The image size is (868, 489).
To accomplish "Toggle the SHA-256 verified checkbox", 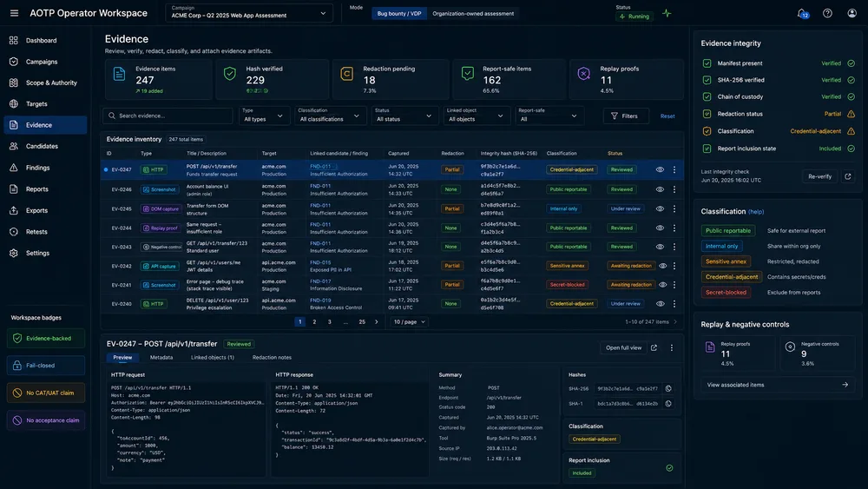I will tap(707, 80).
